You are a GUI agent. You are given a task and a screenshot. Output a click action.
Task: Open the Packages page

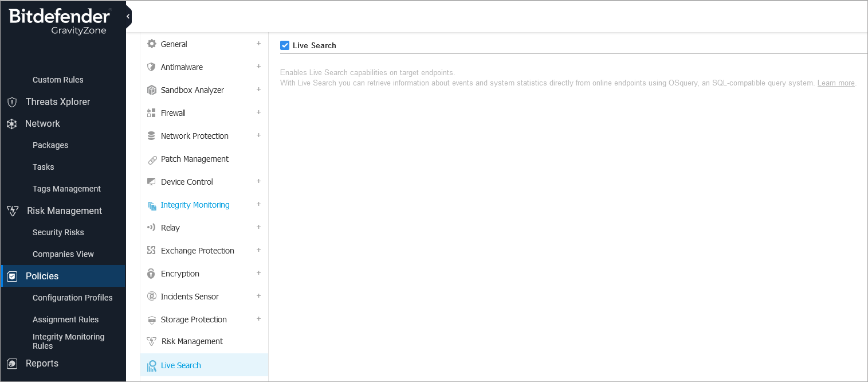click(50, 145)
